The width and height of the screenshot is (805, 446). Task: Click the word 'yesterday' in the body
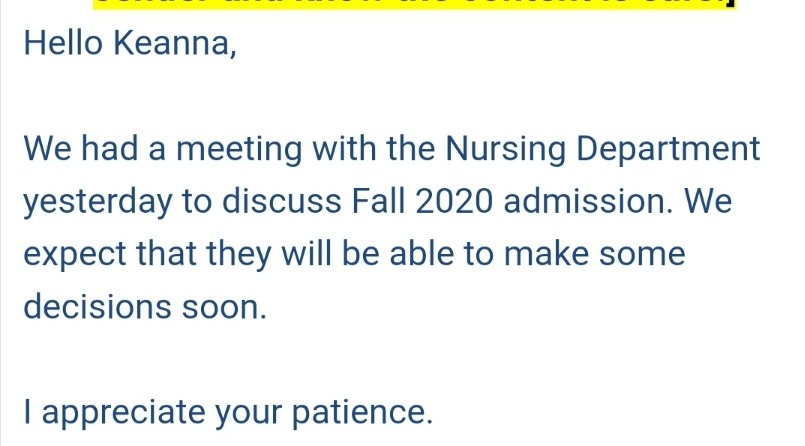click(98, 202)
